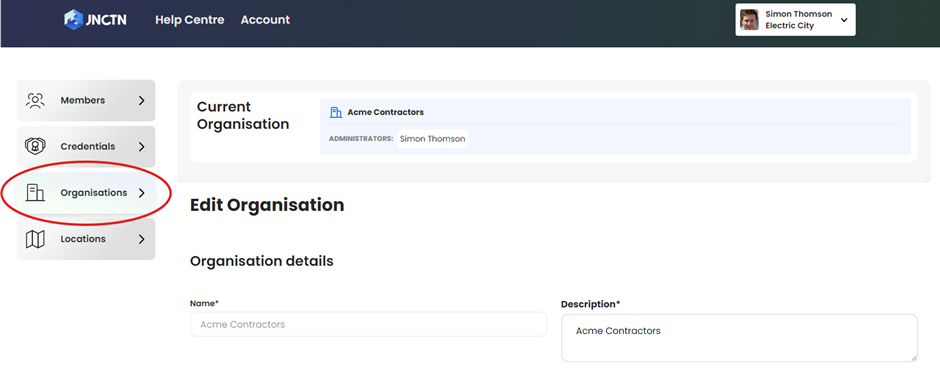Expand the Credentials chevron arrow
Screen dimensions: 940x375
pos(141,147)
